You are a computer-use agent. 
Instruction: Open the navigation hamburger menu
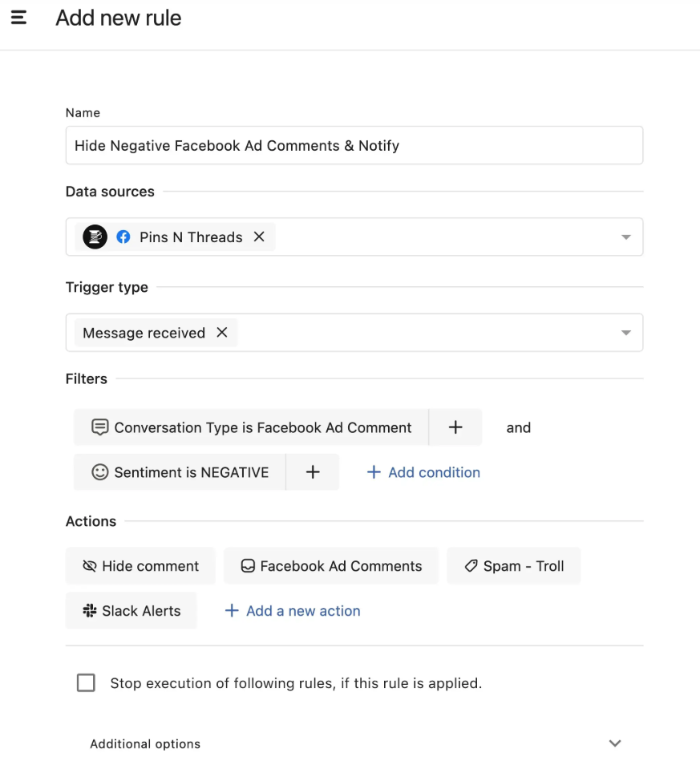point(18,18)
